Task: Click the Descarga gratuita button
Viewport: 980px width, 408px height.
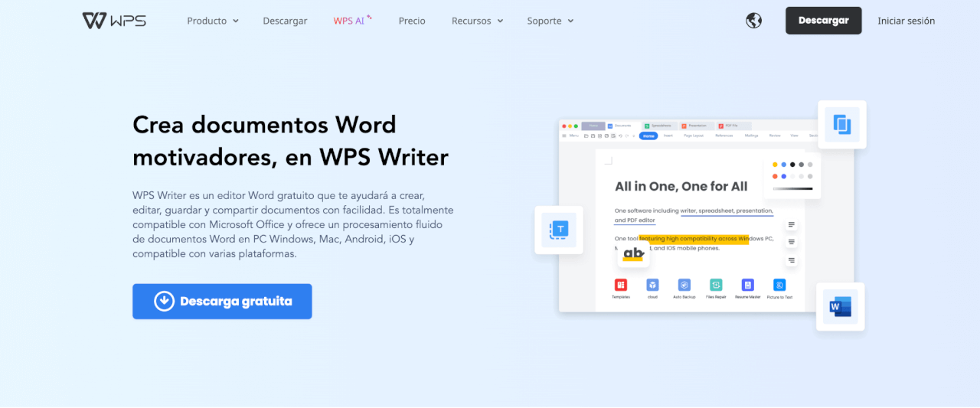Action: [x=222, y=302]
